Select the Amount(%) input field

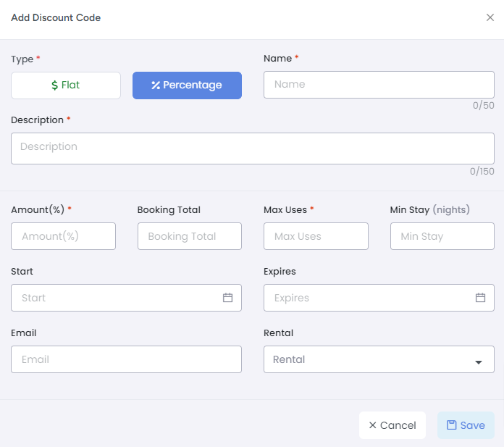63,236
